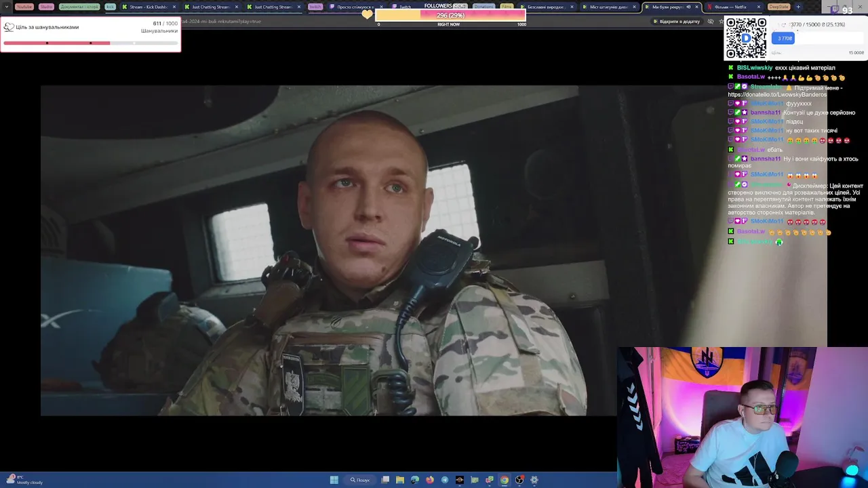Expand the Документал і історія tab group
868x488 pixels.
click(79, 7)
